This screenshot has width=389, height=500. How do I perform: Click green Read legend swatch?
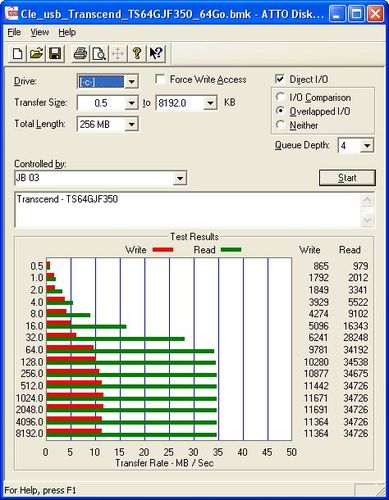231,250
